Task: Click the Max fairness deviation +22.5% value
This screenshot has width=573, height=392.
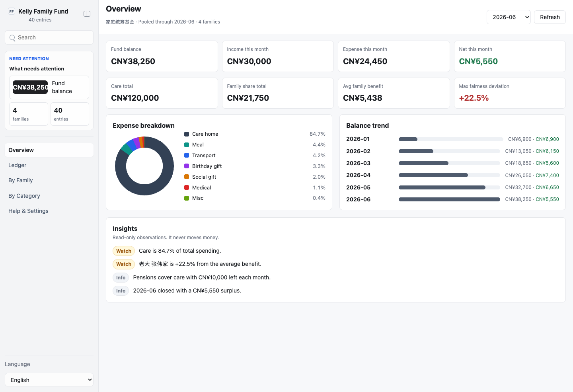Action: pos(474,98)
